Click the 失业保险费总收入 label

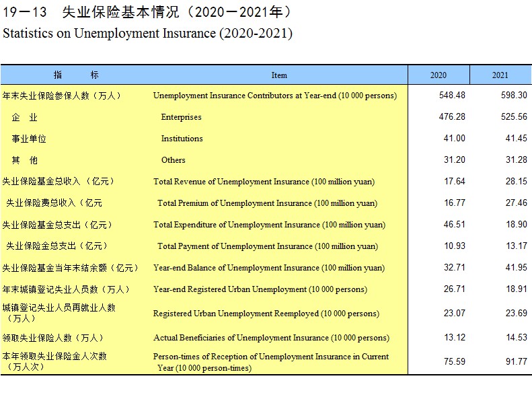[x=54, y=203]
